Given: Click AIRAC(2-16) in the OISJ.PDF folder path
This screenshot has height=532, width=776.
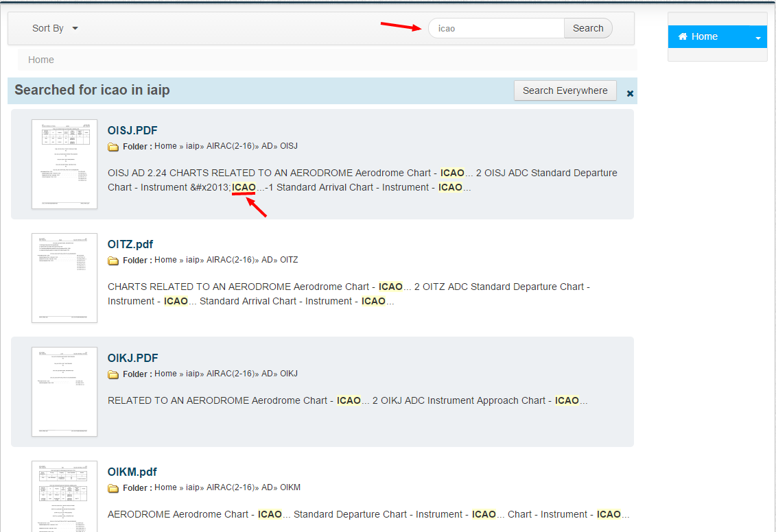Looking at the screenshot, I should 230,146.
